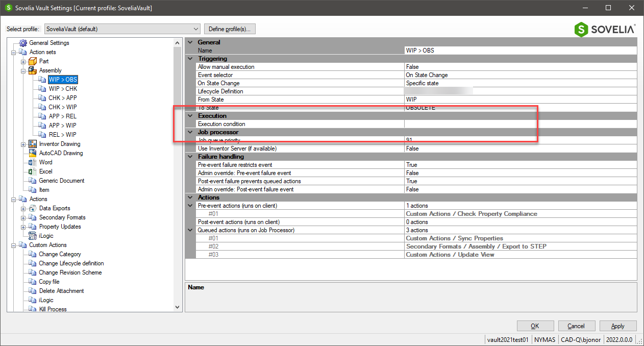Click the Excel spreadsheet icon
644x346 pixels.
(x=33, y=171)
